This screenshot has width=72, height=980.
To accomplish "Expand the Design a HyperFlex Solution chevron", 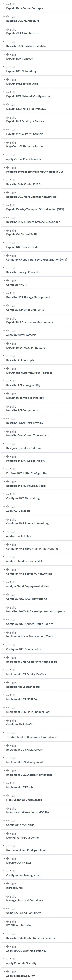I will [x=3, y=444].
